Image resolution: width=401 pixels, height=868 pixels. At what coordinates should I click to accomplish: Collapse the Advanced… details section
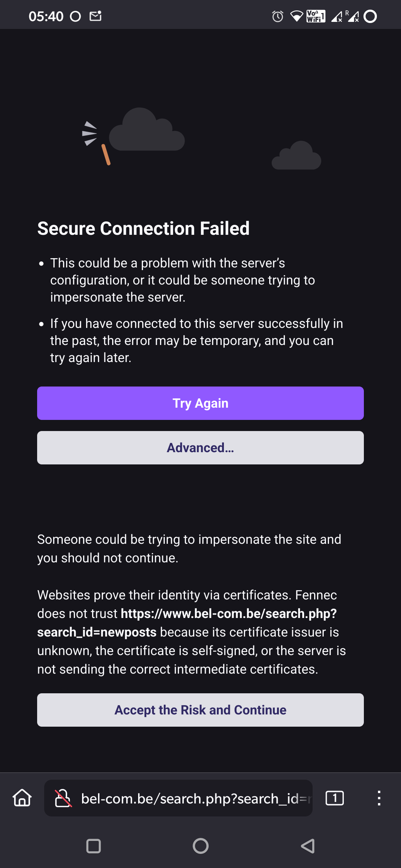tap(200, 448)
